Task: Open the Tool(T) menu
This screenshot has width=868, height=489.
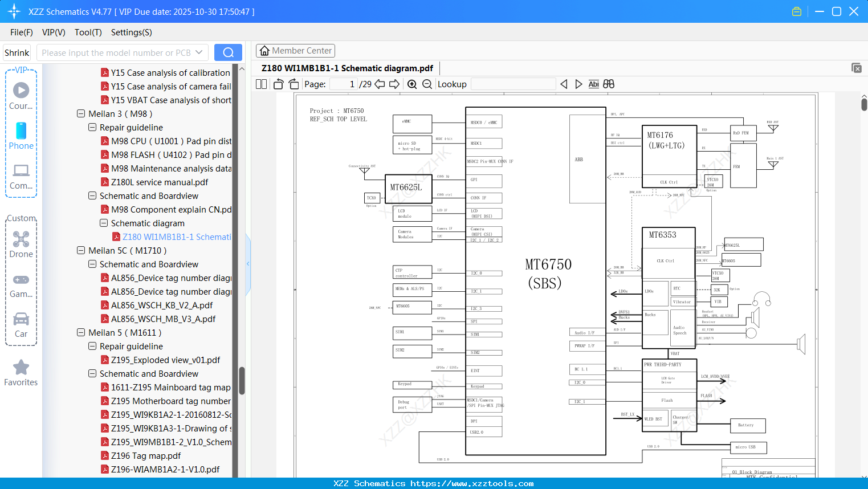Action: click(88, 32)
